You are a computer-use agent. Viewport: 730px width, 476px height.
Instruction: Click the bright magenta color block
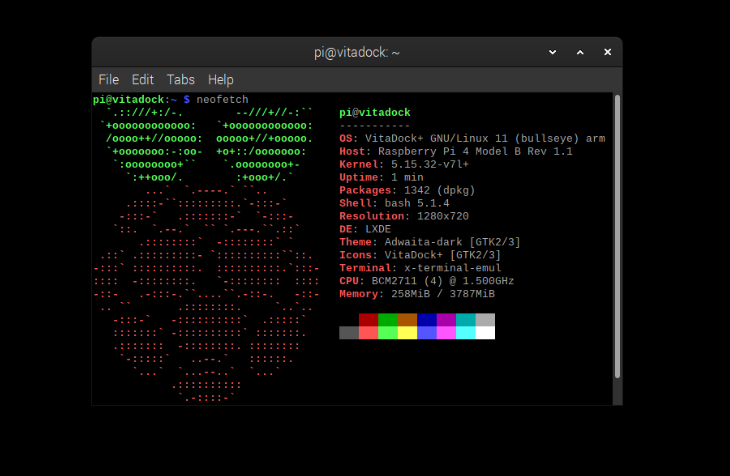(446, 333)
